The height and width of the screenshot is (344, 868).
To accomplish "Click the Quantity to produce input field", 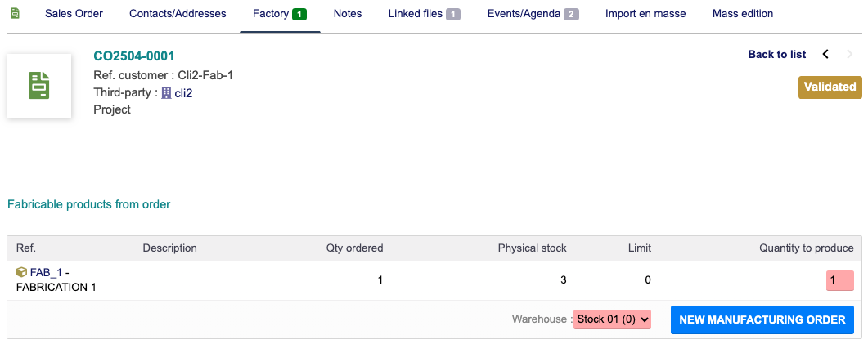I will click(839, 280).
